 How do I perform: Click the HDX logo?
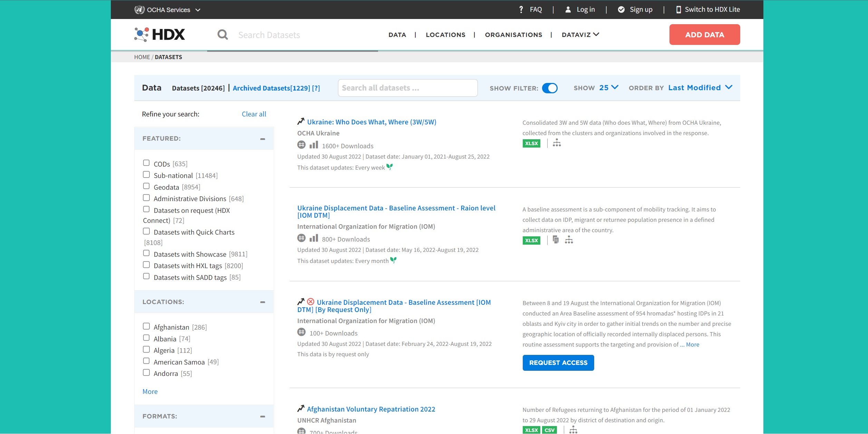pos(160,34)
